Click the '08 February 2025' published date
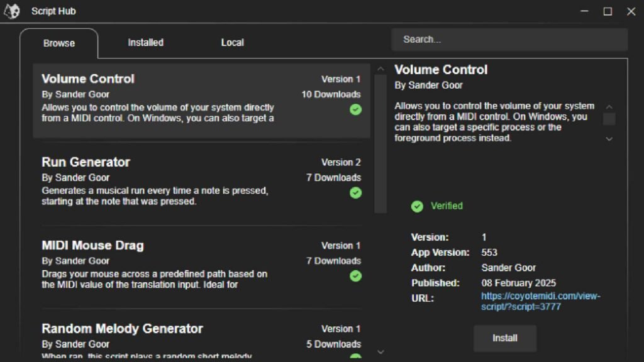644x362 pixels. pos(519,283)
